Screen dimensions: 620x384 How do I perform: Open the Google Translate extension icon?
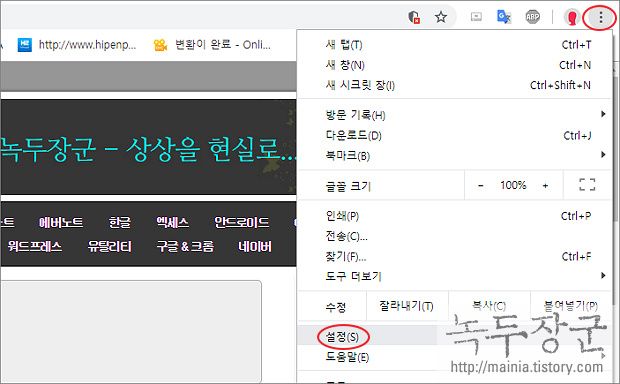pyautogui.click(x=504, y=17)
